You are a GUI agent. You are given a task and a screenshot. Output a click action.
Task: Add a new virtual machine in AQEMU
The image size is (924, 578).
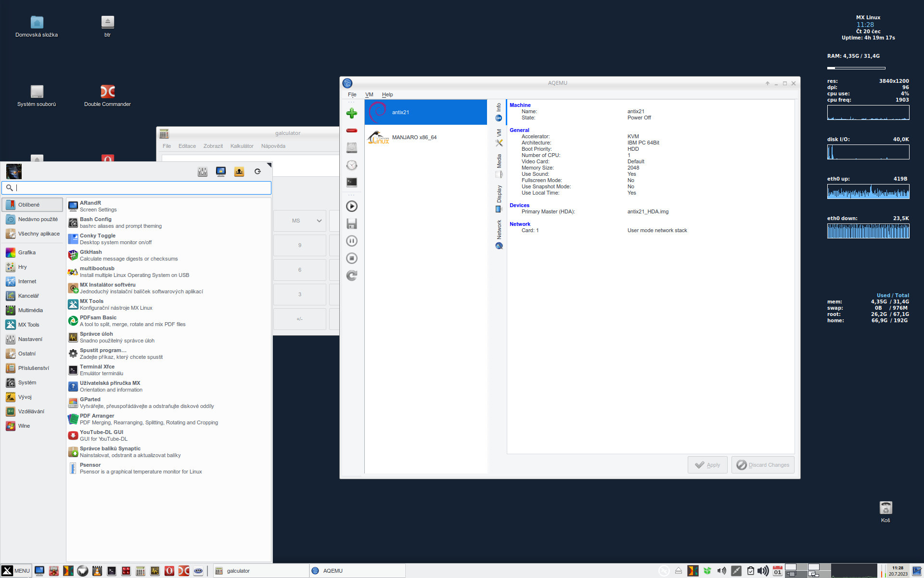352,113
